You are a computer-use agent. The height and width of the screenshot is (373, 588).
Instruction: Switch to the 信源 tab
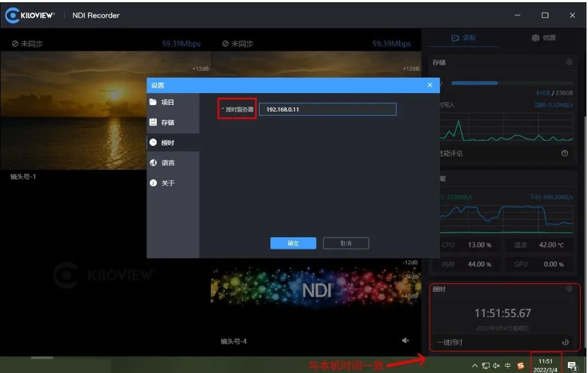click(x=544, y=38)
